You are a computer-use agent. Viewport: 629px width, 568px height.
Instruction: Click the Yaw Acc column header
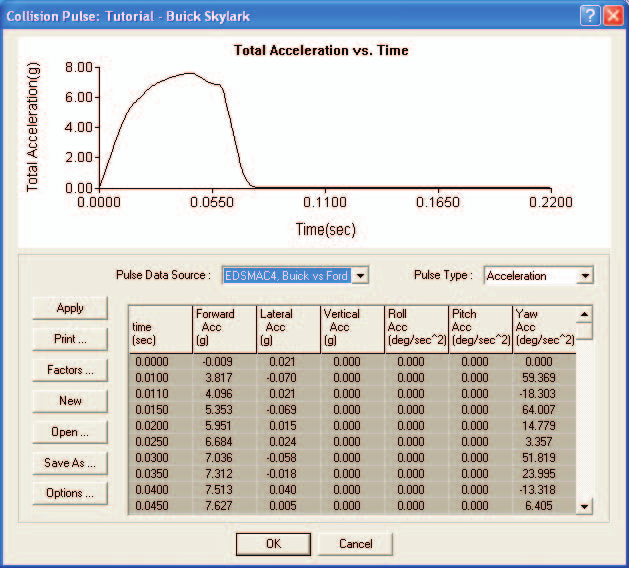[x=544, y=330]
